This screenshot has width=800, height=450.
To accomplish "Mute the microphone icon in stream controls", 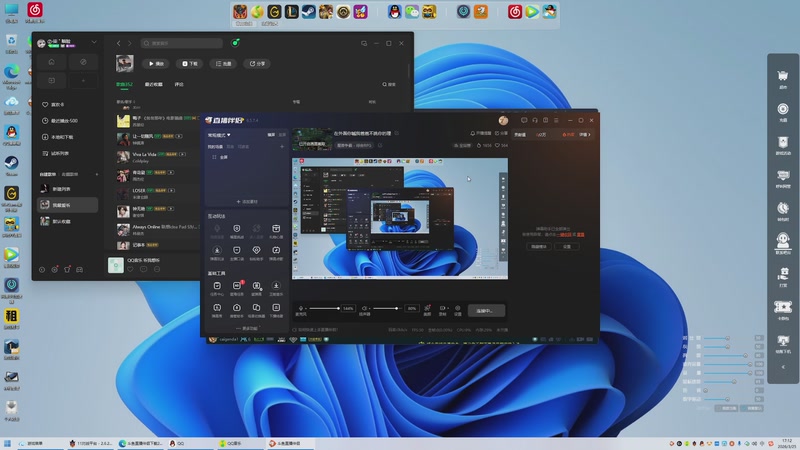I will (x=301, y=308).
